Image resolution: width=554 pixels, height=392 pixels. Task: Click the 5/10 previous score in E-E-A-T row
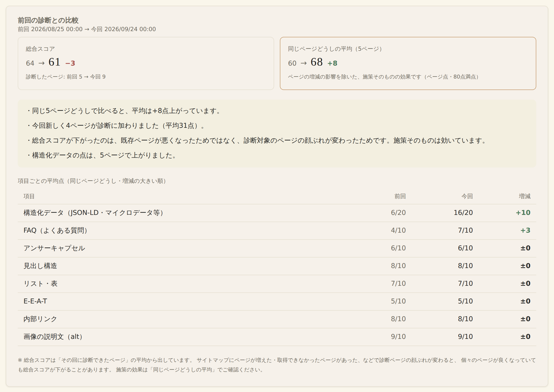[x=398, y=301]
